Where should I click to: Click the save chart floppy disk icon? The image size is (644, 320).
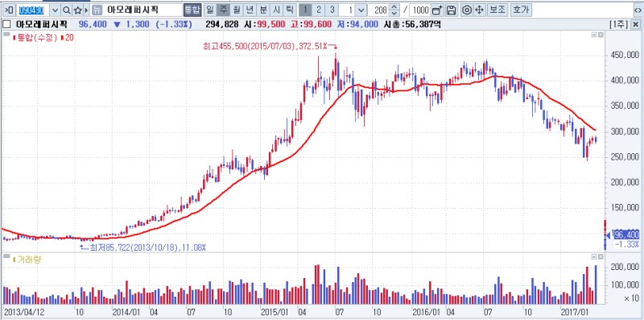click(451, 10)
